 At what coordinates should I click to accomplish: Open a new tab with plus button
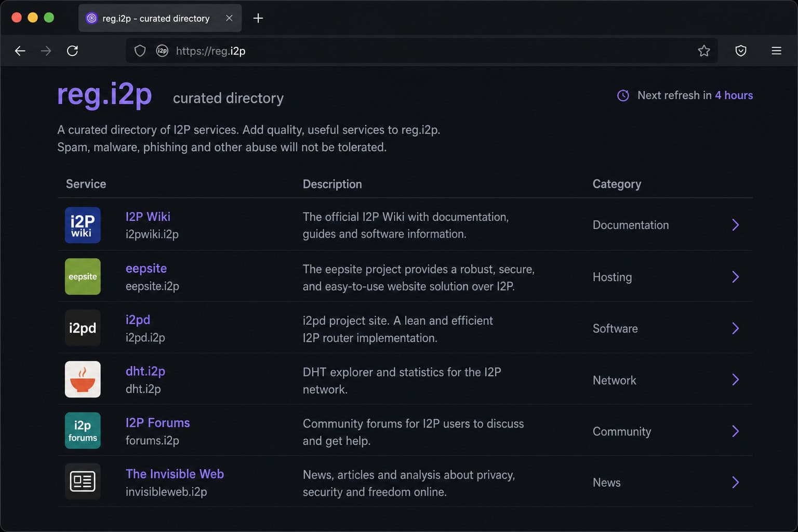[258, 18]
